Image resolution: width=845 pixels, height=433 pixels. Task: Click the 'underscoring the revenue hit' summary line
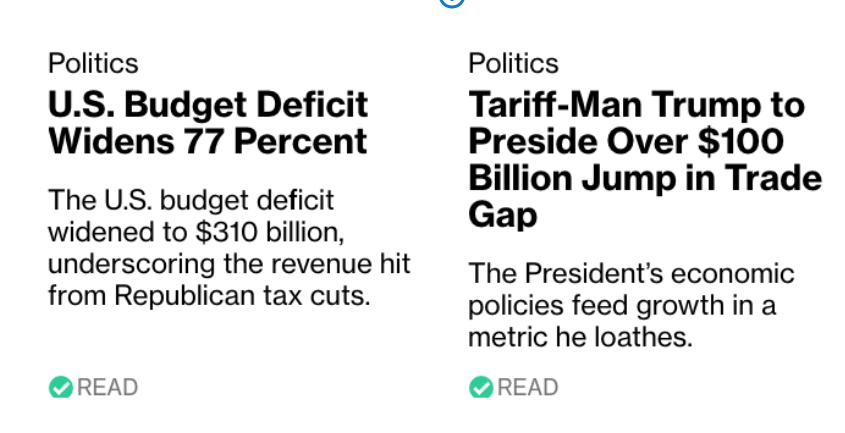(x=230, y=264)
